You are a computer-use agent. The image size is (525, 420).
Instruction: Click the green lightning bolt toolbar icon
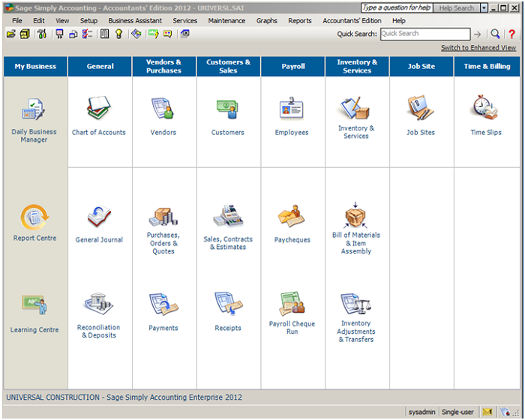coord(153,34)
